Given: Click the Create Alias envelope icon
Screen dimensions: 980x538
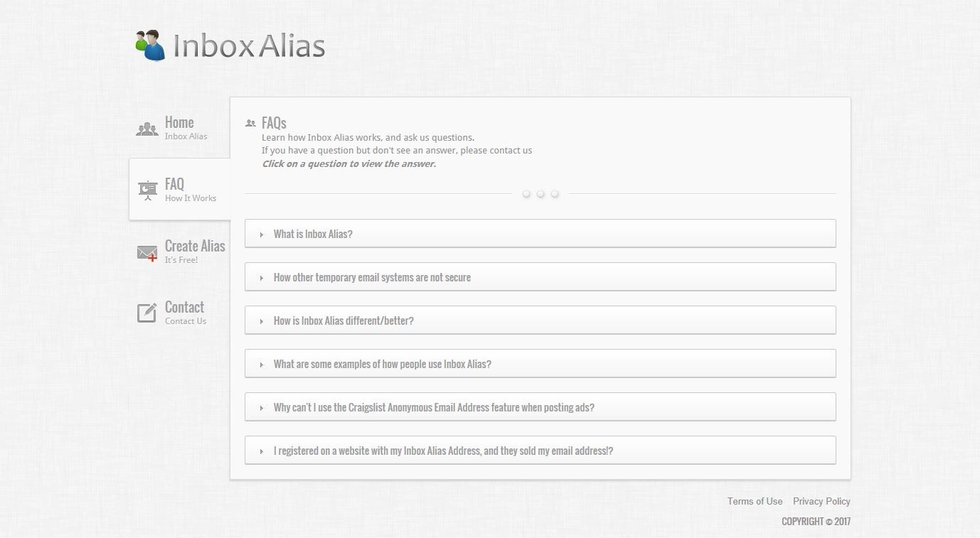Looking at the screenshot, I should coord(146,252).
